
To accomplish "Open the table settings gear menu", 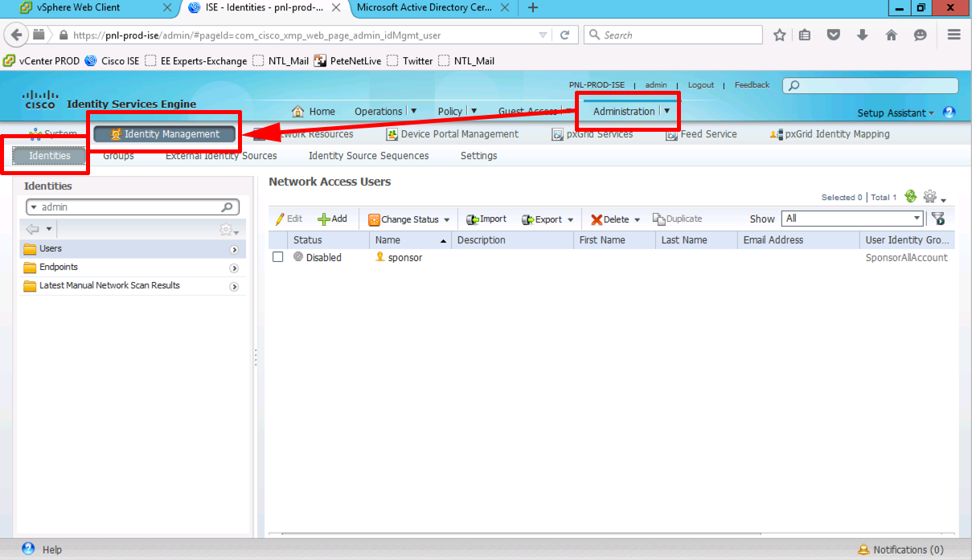I will tap(933, 197).
